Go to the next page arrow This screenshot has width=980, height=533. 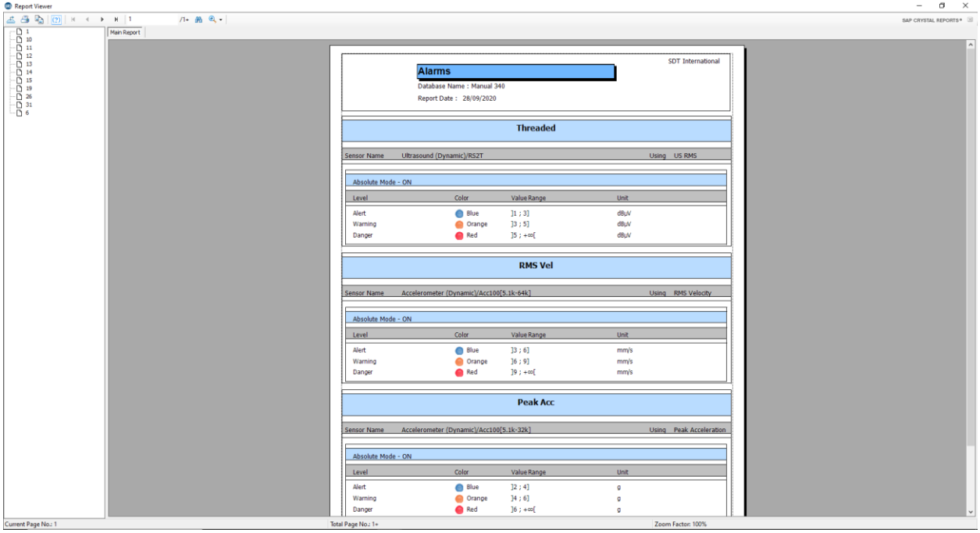pyautogui.click(x=102, y=19)
